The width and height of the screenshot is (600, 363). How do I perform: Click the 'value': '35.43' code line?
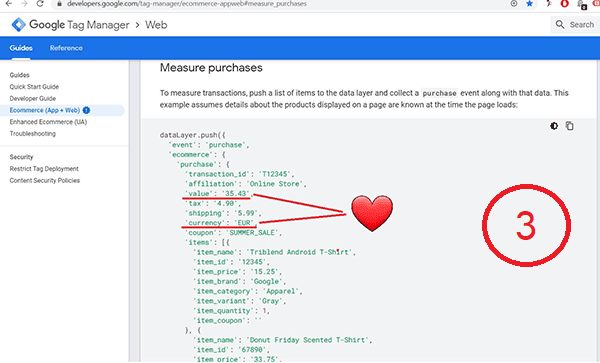[x=218, y=194]
